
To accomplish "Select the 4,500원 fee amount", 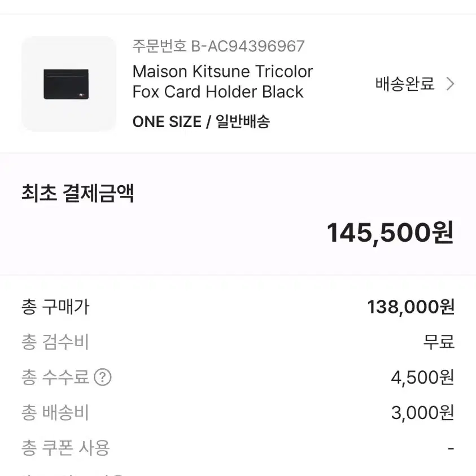I will pyautogui.click(x=422, y=377).
